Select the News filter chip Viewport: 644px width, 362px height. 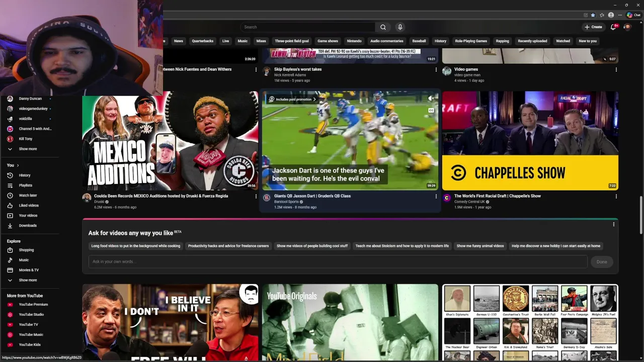179,41
